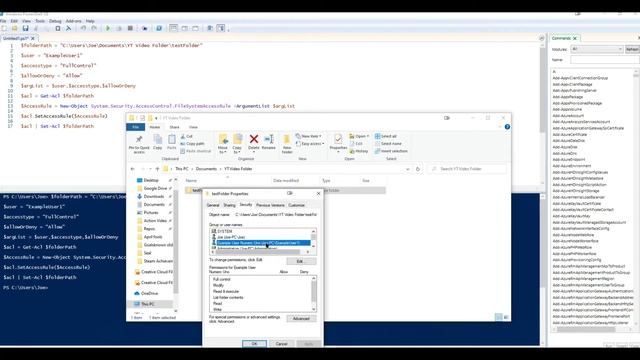Switch to the Sharing tab in Properties
Screen dimensions: 640x360
pyautogui.click(x=229, y=205)
